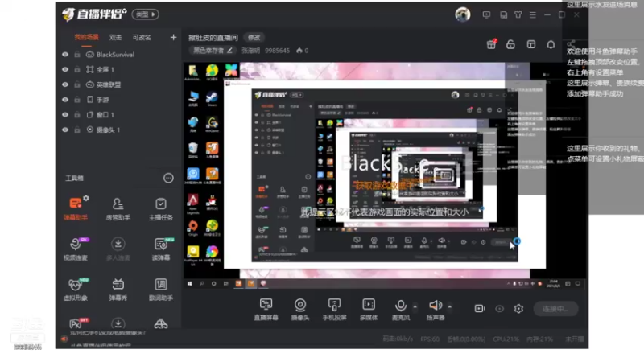Click room number 9985645
The height and width of the screenshot is (362, 644).
click(x=277, y=51)
